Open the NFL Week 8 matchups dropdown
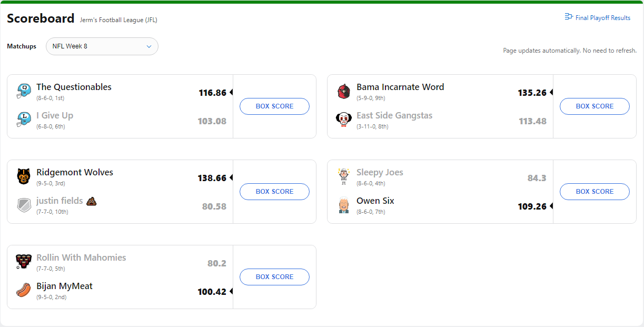 point(102,46)
